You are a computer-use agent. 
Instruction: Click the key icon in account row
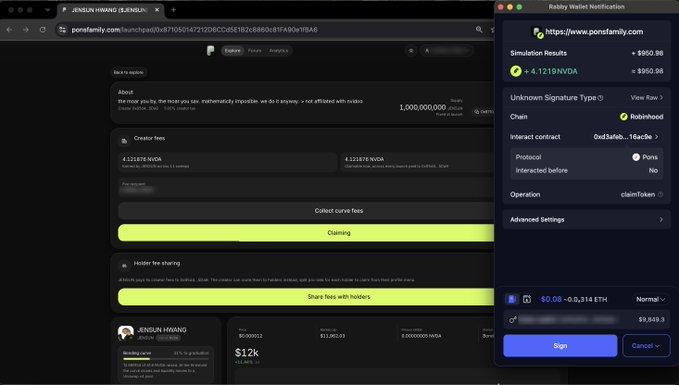(x=513, y=320)
